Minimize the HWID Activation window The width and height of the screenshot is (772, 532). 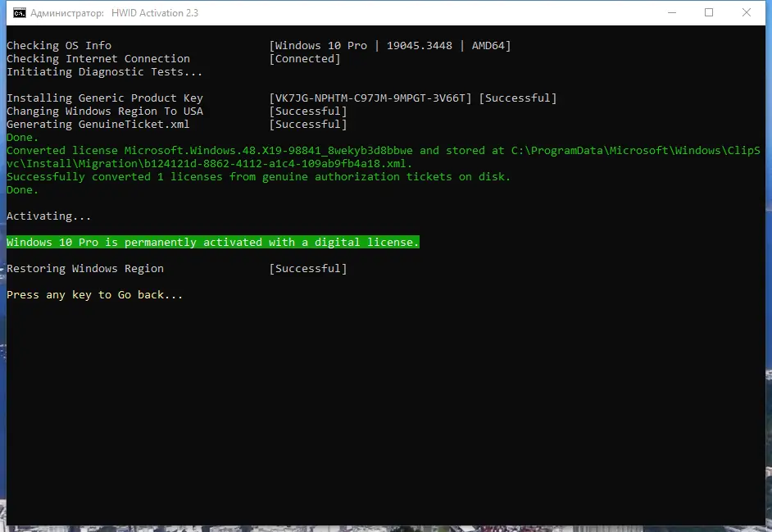click(671, 13)
